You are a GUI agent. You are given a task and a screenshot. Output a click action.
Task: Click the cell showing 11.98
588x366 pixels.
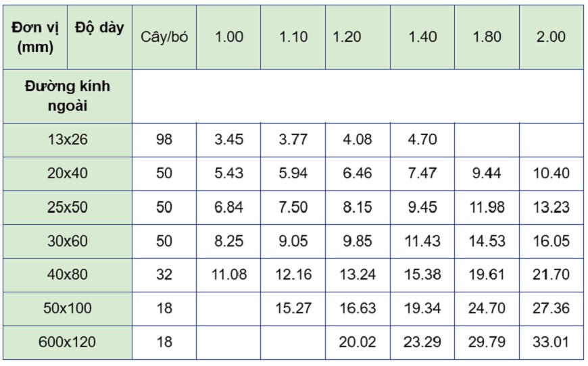pos(487,207)
